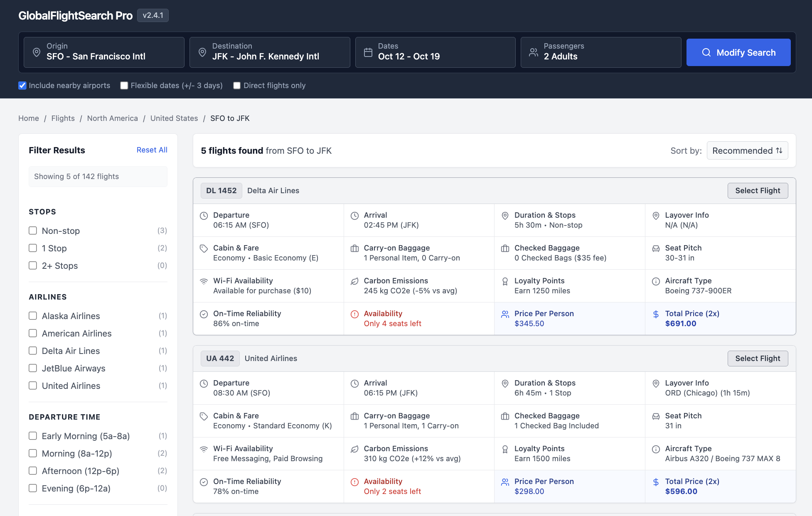The height and width of the screenshot is (516, 812).
Task: Click the availability warning icon on UA 442
Action: pos(354,482)
